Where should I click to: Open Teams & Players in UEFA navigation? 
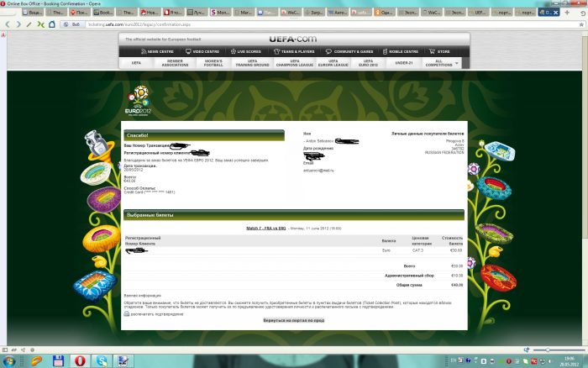(x=294, y=51)
